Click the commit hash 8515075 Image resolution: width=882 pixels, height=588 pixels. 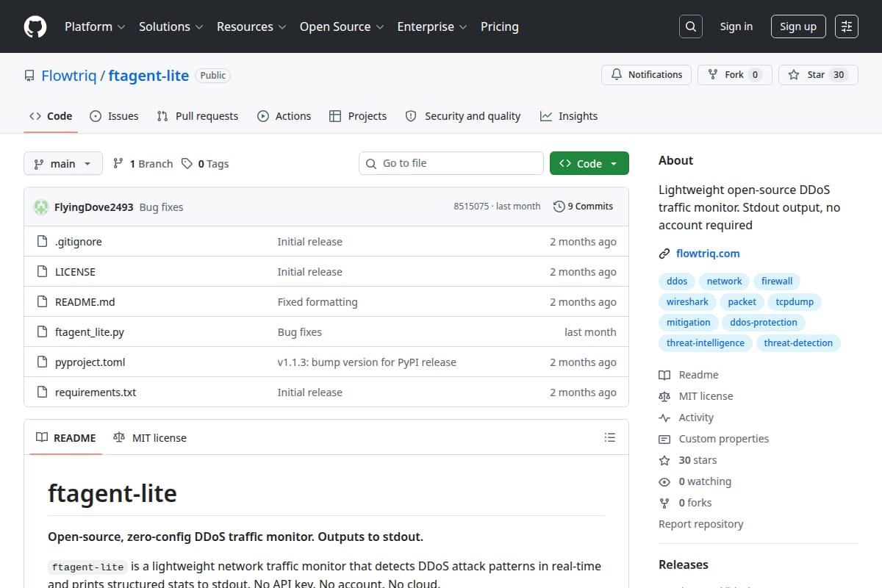[x=471, y=207]
